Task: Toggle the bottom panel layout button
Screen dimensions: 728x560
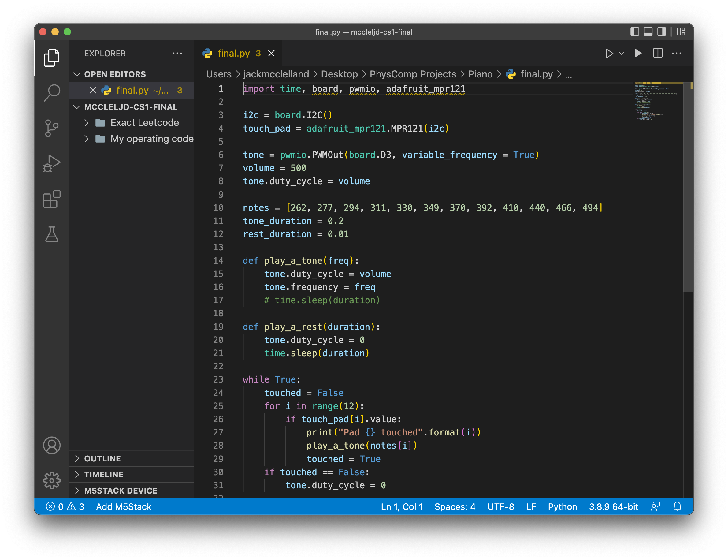Action: click(648, 32)
